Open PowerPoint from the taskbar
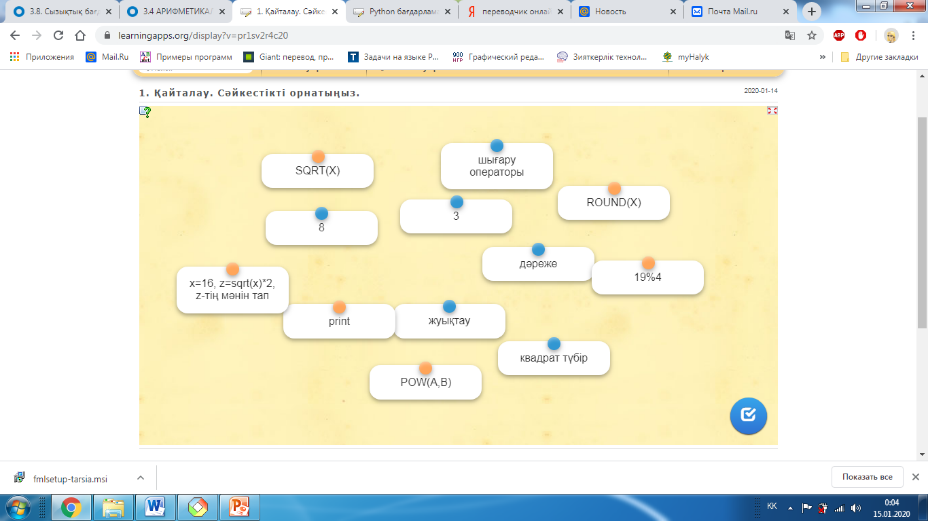 [x=239, y=507]
